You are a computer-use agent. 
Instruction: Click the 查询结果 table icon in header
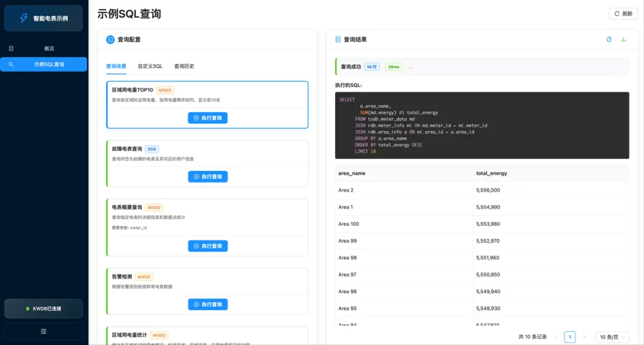tap(338, 39)
